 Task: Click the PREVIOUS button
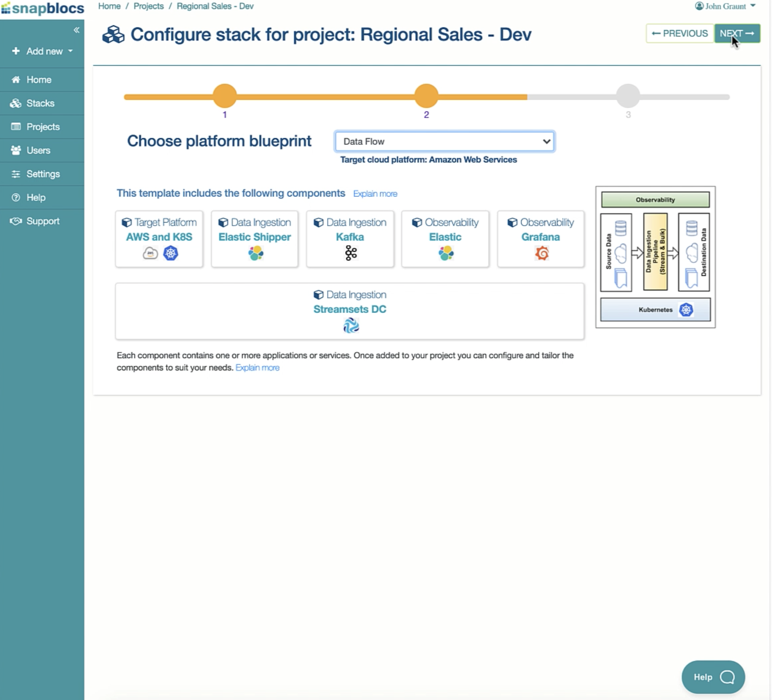pos(679,33)
